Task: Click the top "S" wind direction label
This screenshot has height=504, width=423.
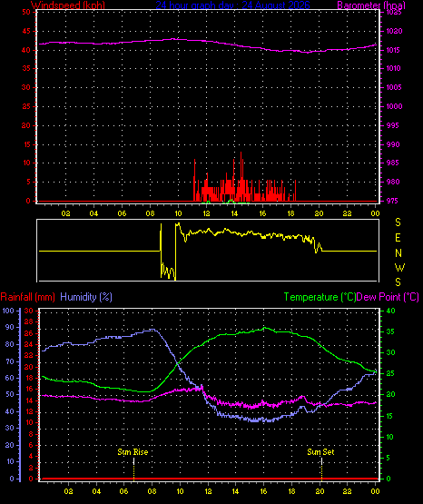Action: pyautogui.click(x=398, y=222)
